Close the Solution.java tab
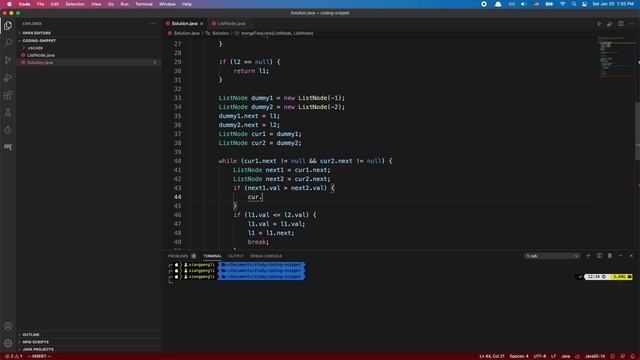The height and width of the screenshot is (360, 640). click(202, 24)
